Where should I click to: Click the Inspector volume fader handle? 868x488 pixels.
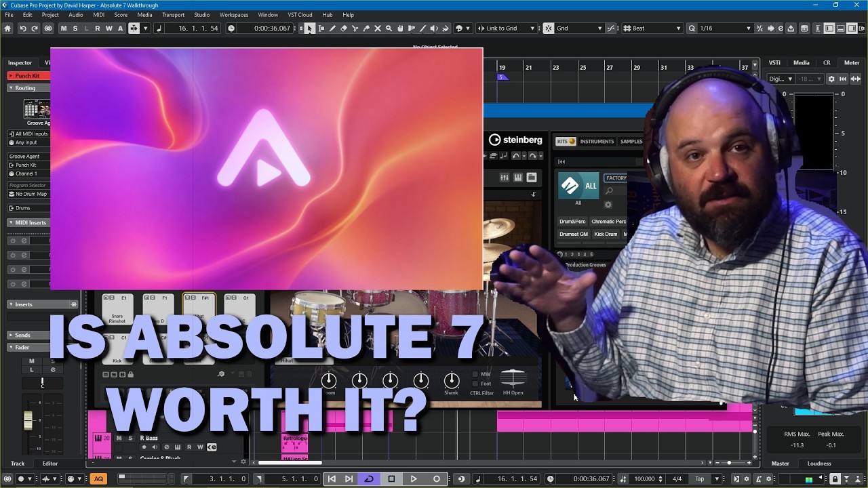coord(28,420)
